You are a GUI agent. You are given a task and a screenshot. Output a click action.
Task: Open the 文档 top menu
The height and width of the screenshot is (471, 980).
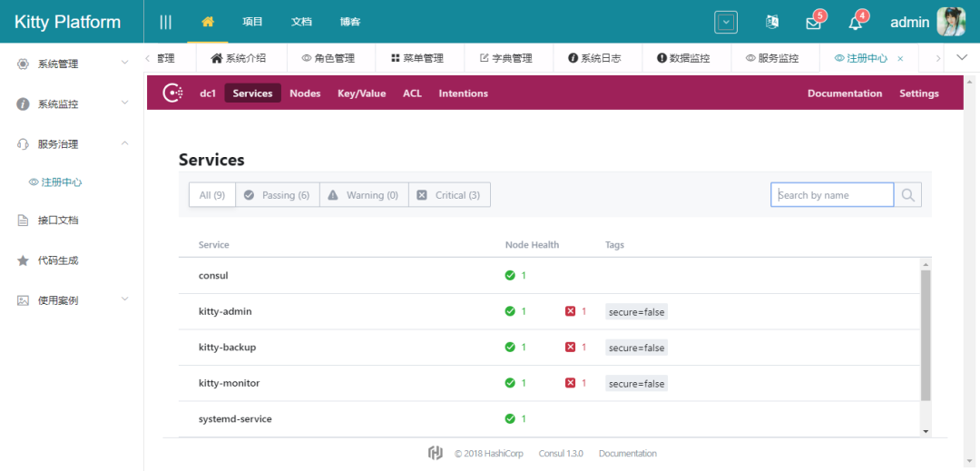(301, 22)
